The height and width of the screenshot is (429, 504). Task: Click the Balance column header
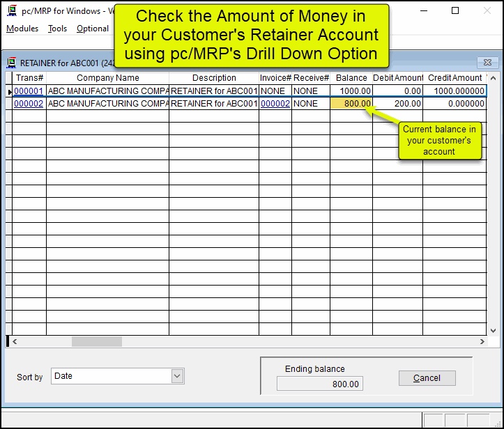pos(351,78)
